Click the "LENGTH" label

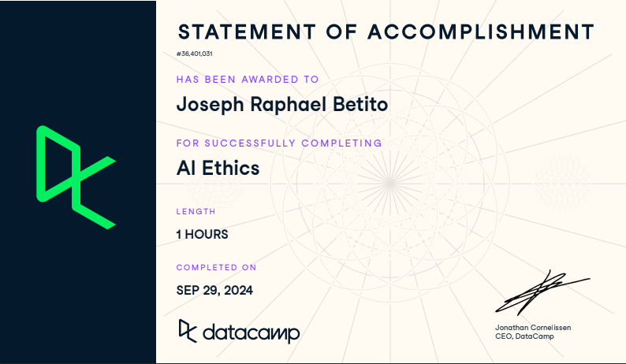click(x=196, y=211)
